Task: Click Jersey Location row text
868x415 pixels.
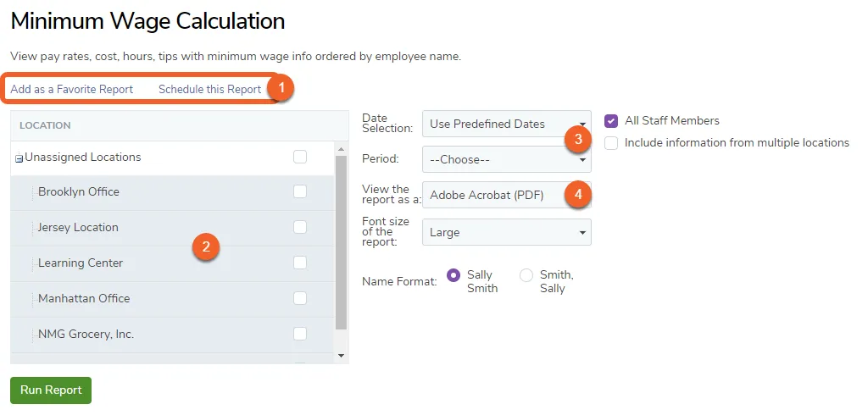Action: coord(78,228)
